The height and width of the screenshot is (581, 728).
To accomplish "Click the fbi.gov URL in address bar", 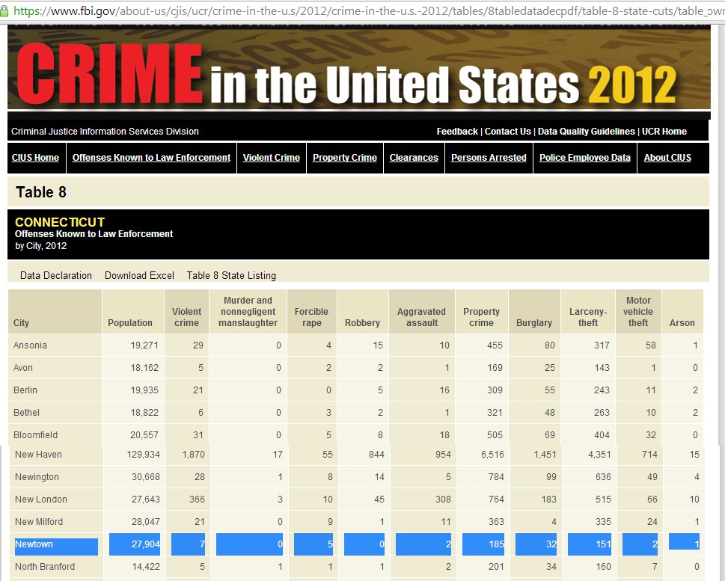I will (x=369, y=10).
